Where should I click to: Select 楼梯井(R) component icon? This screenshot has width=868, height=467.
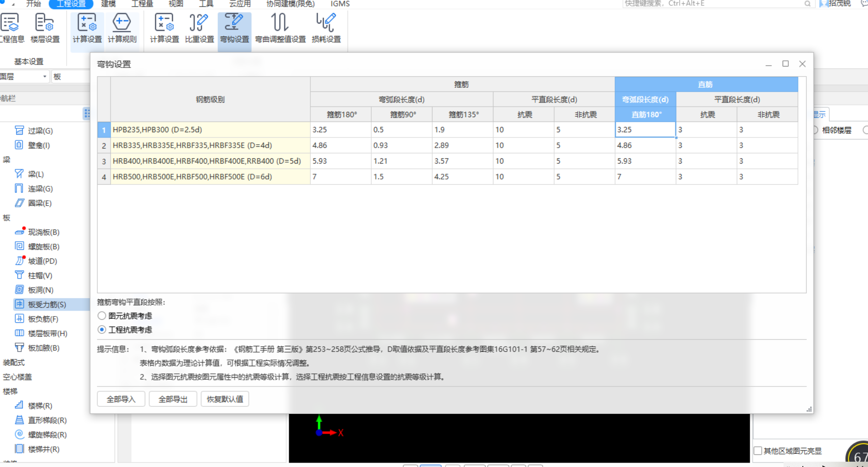pos(19,449)
